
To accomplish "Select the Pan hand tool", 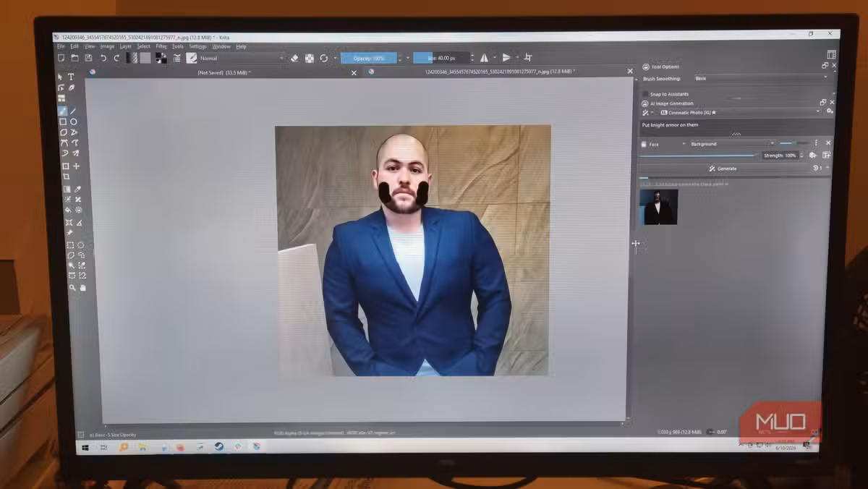I will tap(82, 288).
